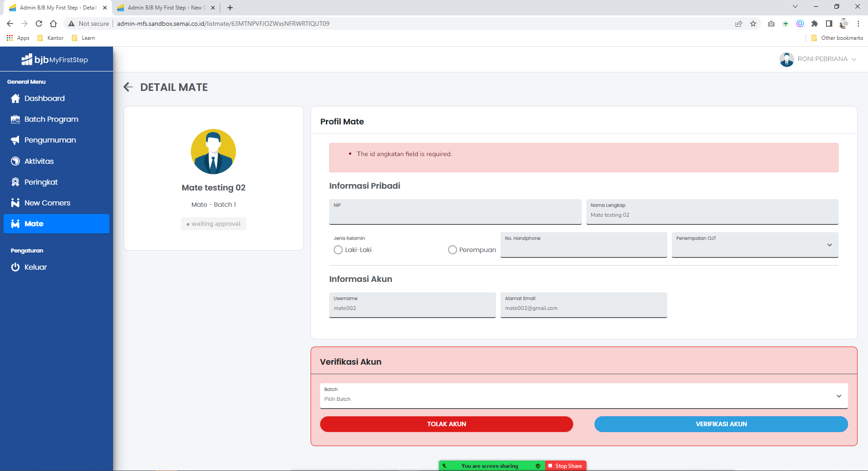The height and width of the screenshot is (471, 868).
Task: Click the Aktivitas sidebar icon
Action: pos(15,161)
